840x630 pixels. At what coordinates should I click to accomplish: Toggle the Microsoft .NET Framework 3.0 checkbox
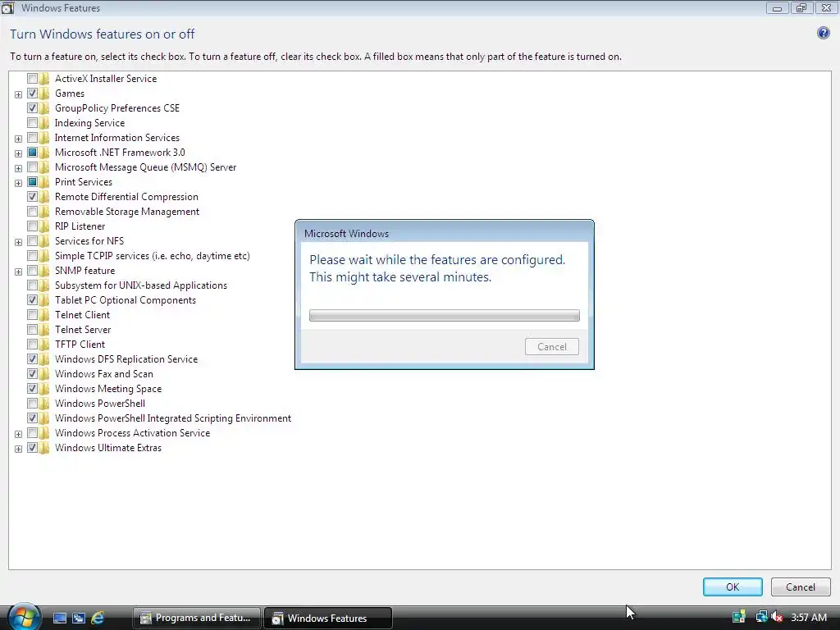click(32, 153)
